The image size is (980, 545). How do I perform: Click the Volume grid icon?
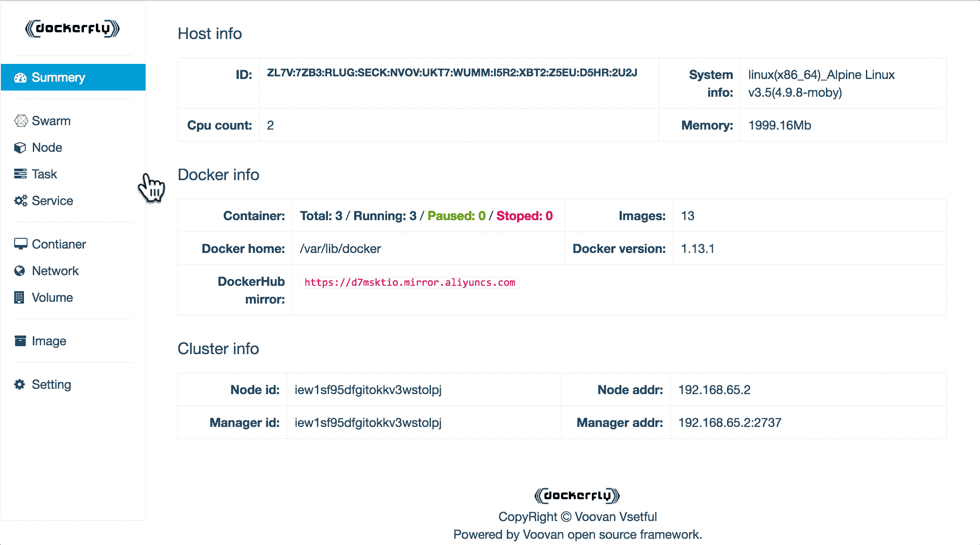pyautogui.click(x=21, y=298)
